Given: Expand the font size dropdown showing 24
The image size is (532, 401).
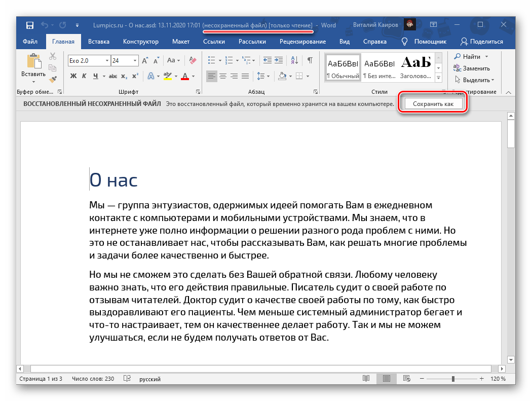Looking at the screenshot, I should click(134, 61).
